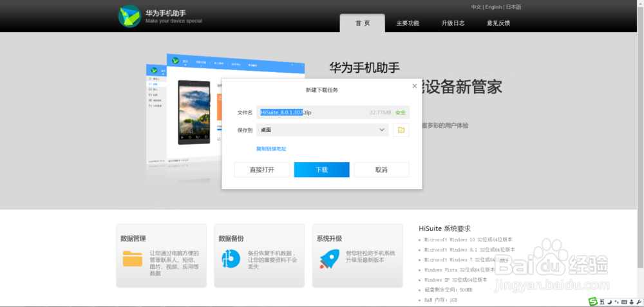Image resolution: width=644 pixels, height=307 pixels.
Task: Click the 32.77MB file size text
Action: point(381,113)
